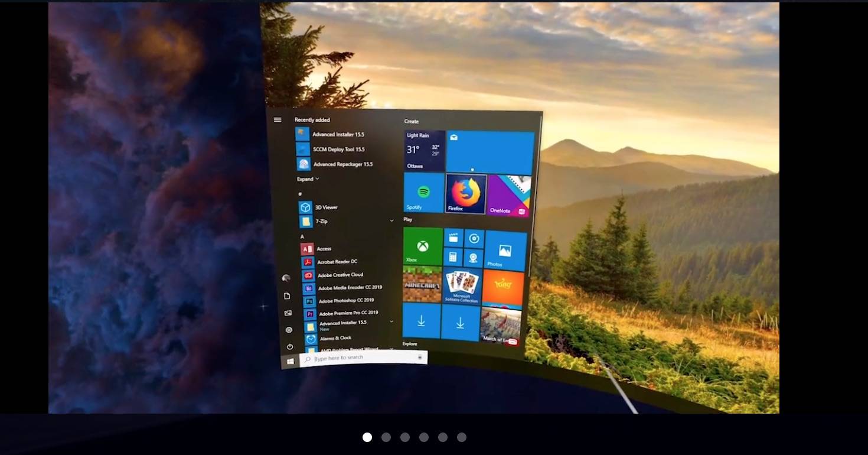Open the Settings gear in the sidebar
868x455 pixels.
click(289, 330)
